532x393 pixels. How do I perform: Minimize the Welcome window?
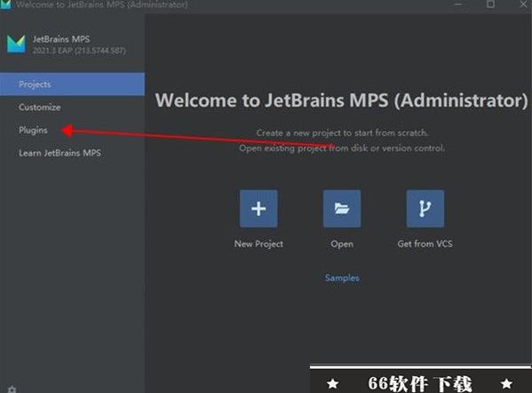coord(458,4)
